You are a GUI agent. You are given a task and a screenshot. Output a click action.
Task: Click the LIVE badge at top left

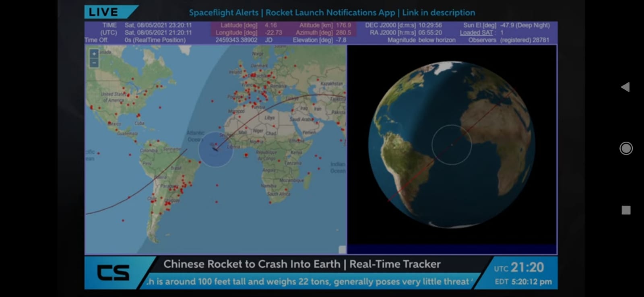(x=103, y=12)
